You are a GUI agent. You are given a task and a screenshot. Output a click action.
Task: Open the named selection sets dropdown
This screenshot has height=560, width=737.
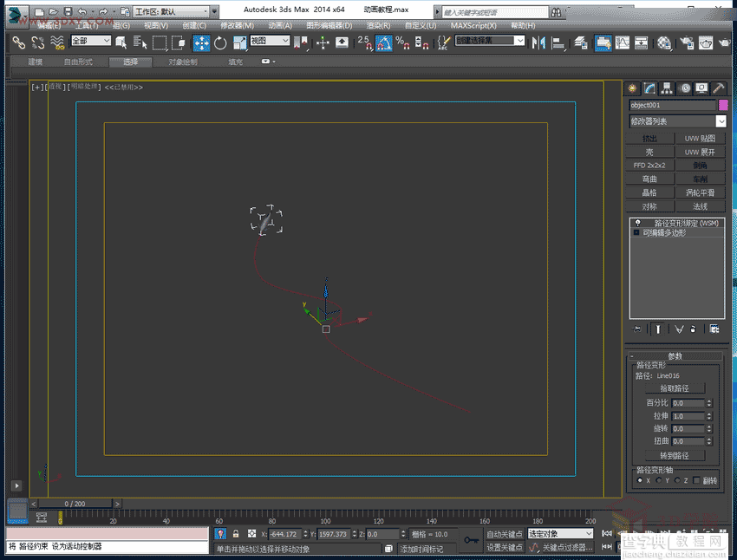pyautogui.click(x=489, y=41)
